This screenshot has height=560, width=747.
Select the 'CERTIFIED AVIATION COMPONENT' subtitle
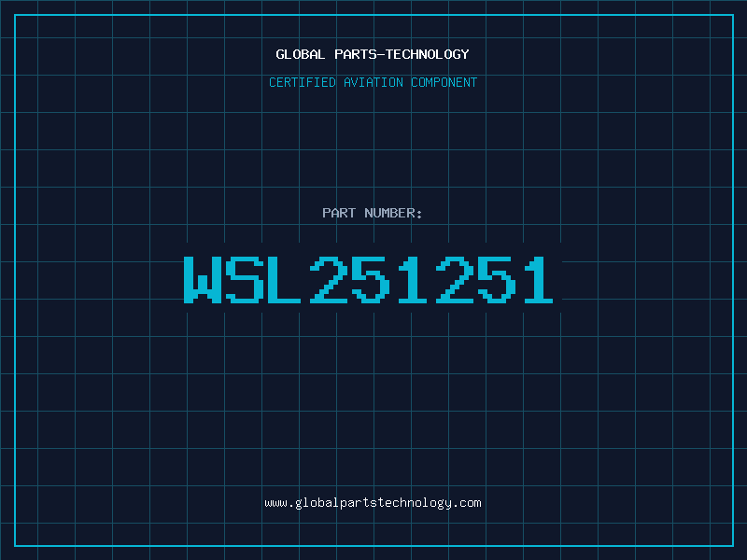[373, 82]
